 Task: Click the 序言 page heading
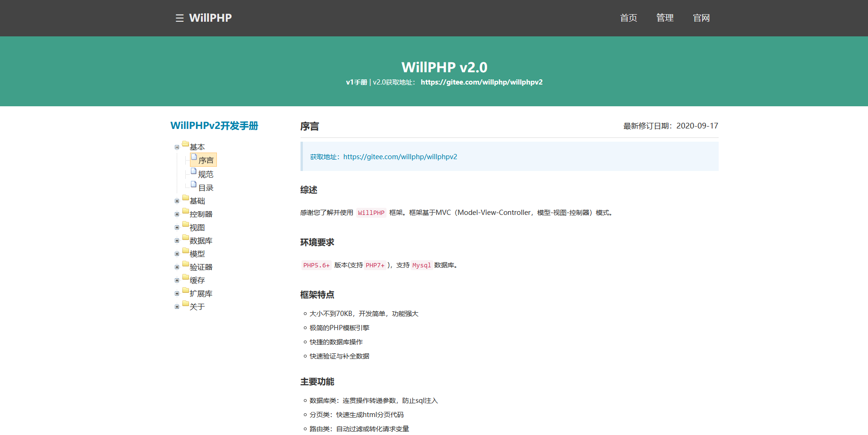[309, 127]
